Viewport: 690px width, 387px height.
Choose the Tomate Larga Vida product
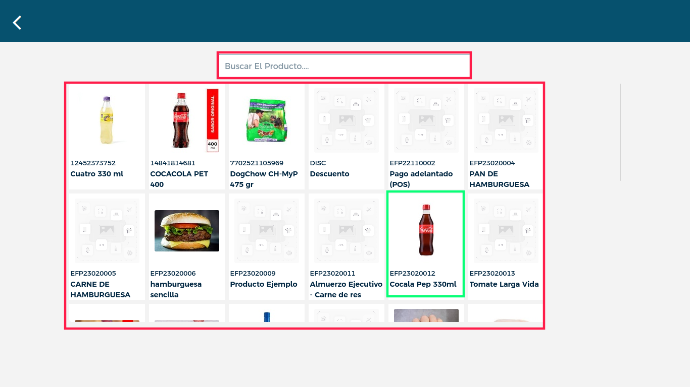tap(506, 247)
